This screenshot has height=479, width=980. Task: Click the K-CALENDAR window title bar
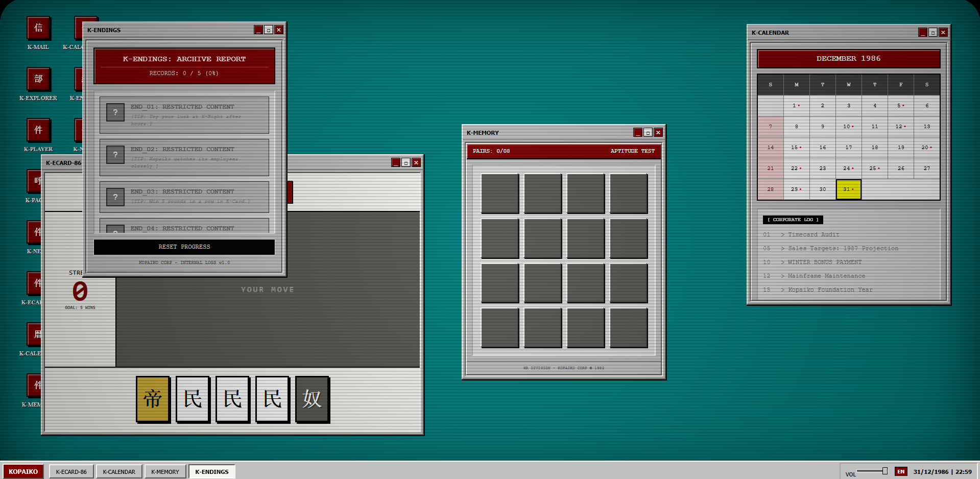848,33
